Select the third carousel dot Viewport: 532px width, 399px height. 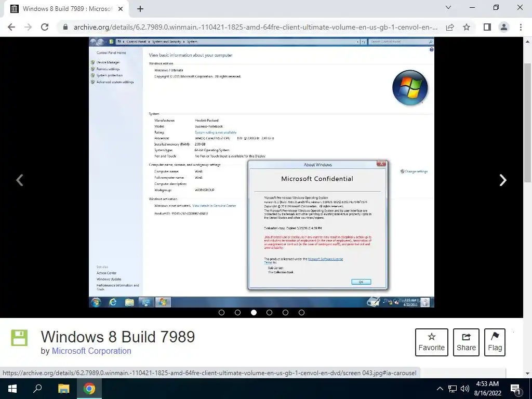[254, 312]
